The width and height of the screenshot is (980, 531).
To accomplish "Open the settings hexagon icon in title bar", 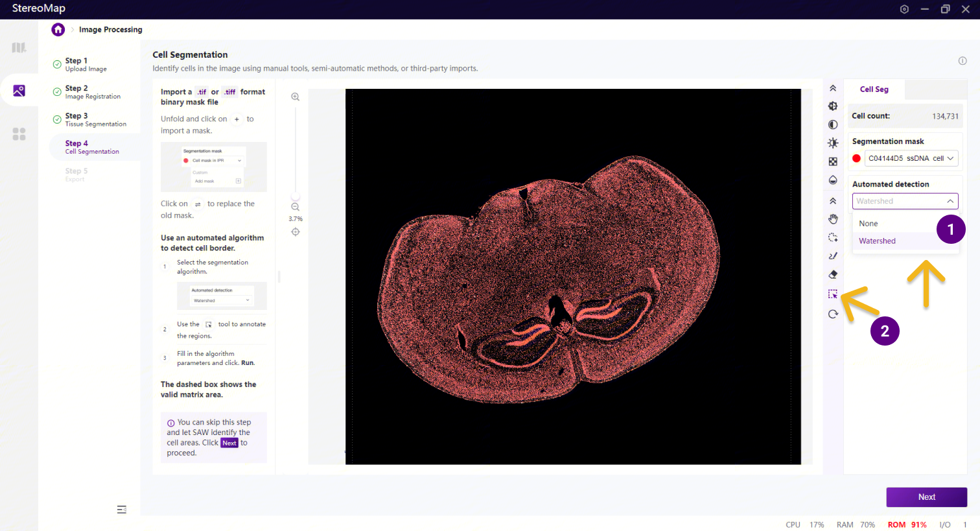I will click(x=904, y=9).
